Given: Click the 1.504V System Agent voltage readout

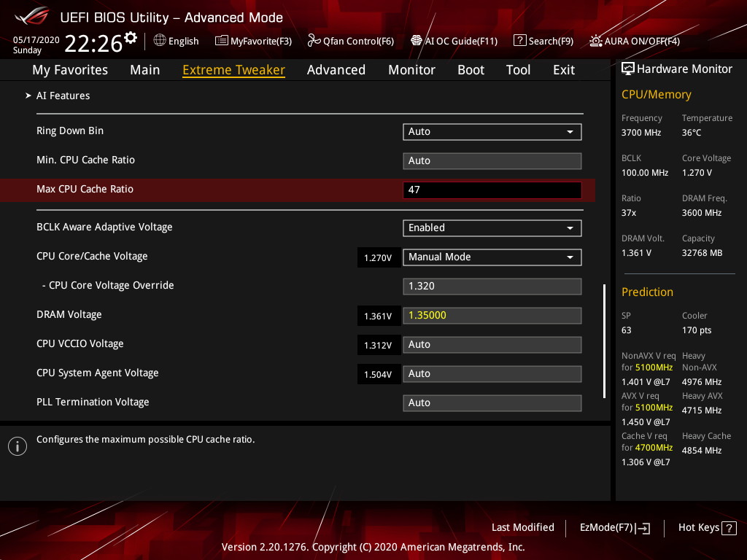Looking at the screenshot, I should (379, 374).
